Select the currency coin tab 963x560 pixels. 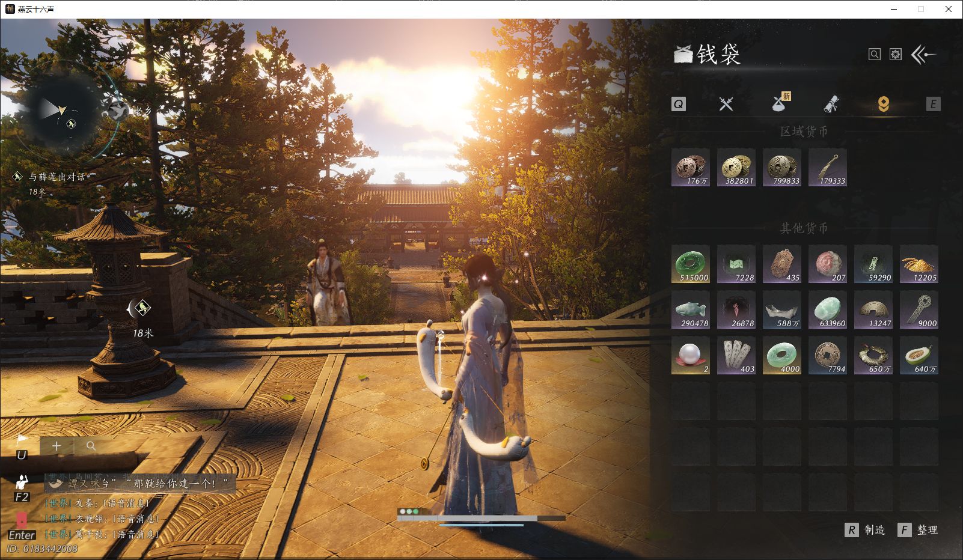click(x=883, y=105)
